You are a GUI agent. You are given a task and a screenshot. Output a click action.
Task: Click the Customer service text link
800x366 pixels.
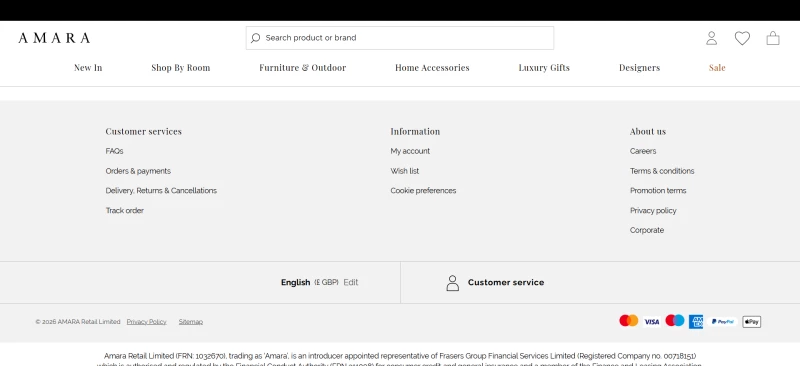click(506, 282)
